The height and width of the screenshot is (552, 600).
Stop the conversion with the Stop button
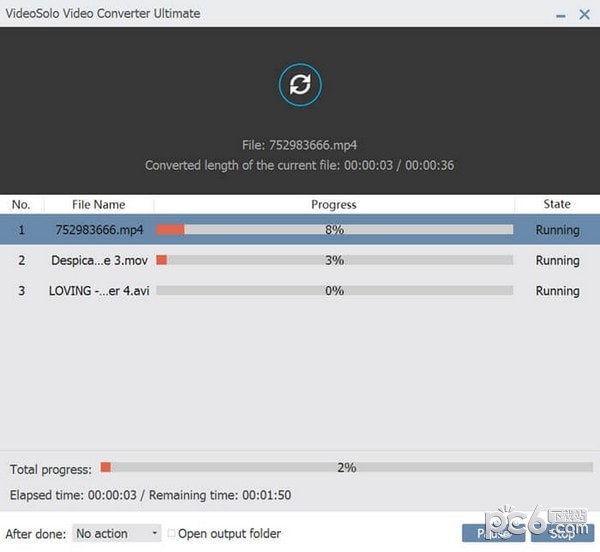click(561, 534)
